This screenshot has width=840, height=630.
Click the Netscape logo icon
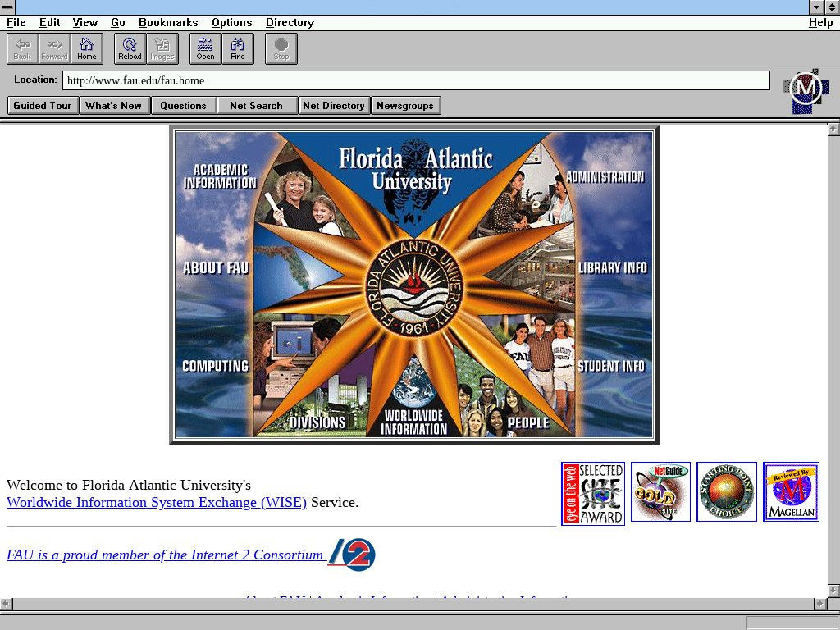(x=806, y=89)
